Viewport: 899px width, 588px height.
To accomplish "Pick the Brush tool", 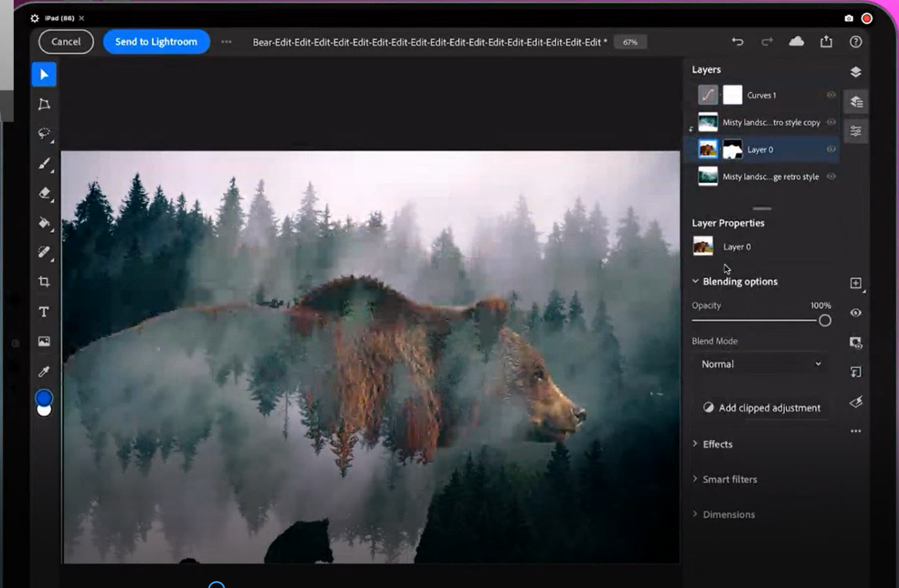I will [44, 164].
